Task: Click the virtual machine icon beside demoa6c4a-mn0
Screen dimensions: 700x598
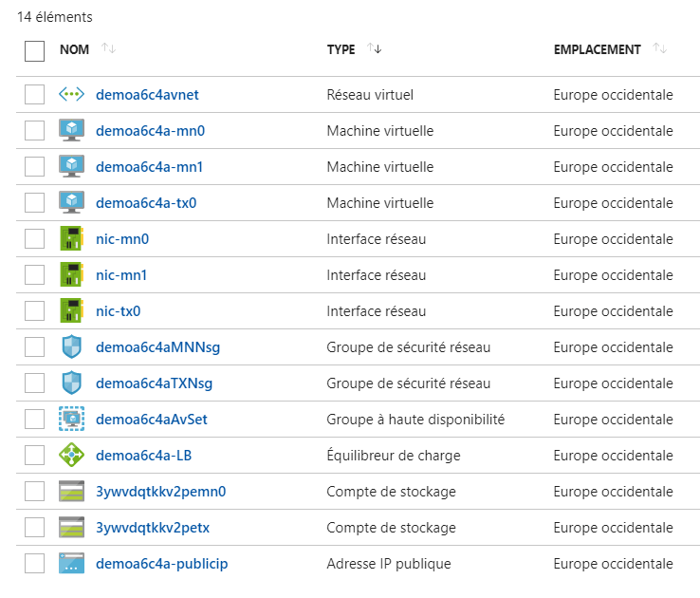Action: tap(72, 131)
